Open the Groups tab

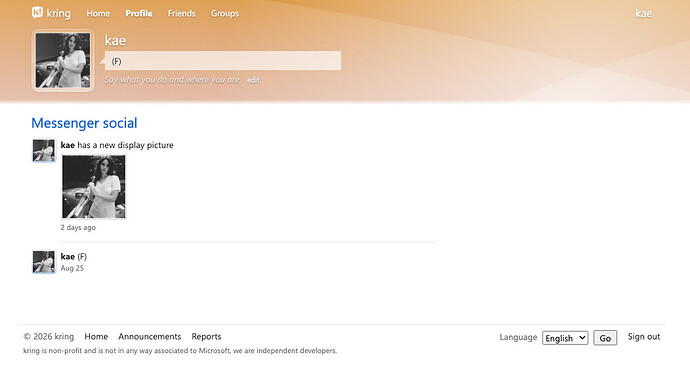pos(224,13)
